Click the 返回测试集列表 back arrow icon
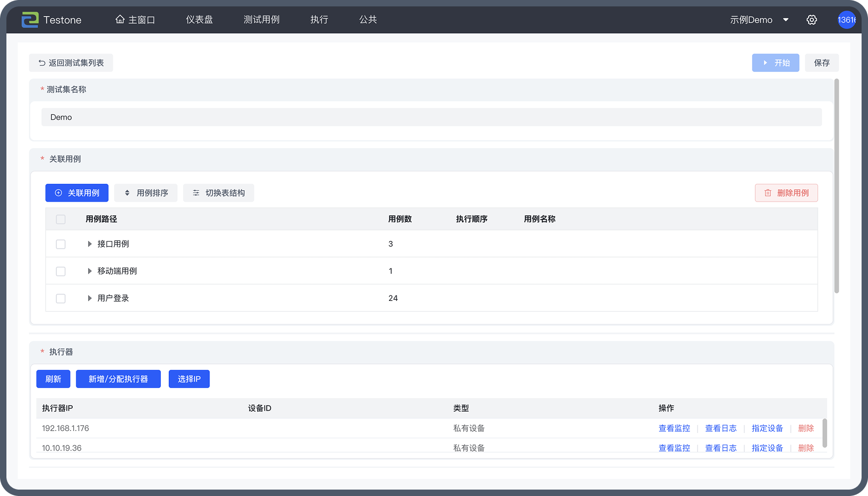 [42, 63]
